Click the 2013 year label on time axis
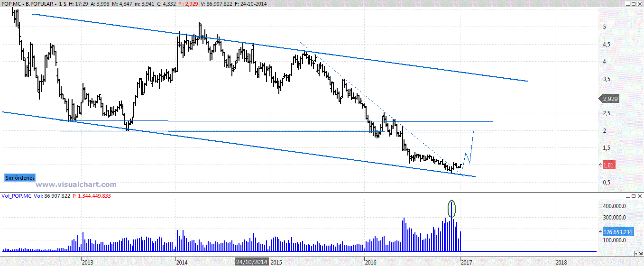 [87, 262]
